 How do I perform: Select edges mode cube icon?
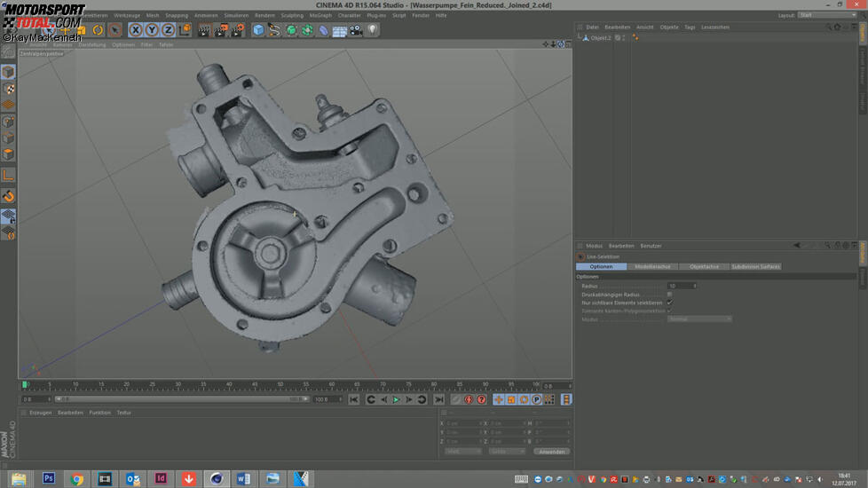[8, 138]
